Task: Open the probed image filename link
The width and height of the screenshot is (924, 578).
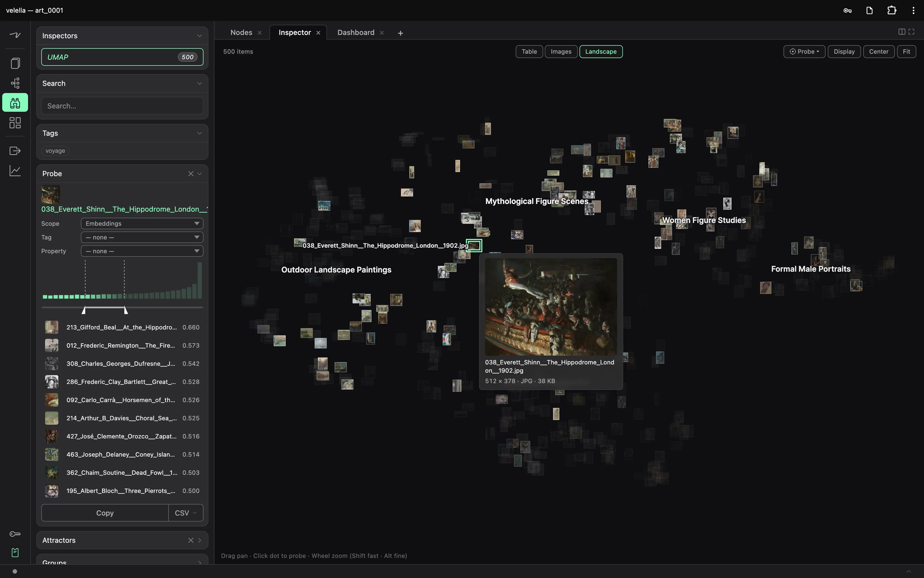Action: click(x=125, y=209)
